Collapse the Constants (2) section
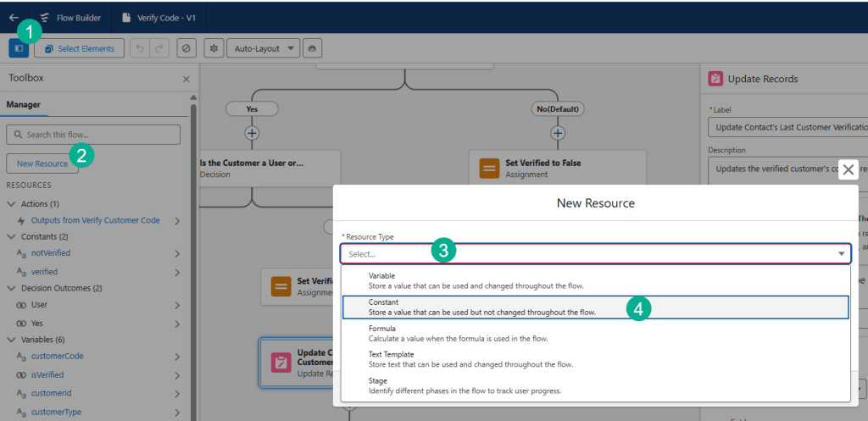 pos(12,236)
